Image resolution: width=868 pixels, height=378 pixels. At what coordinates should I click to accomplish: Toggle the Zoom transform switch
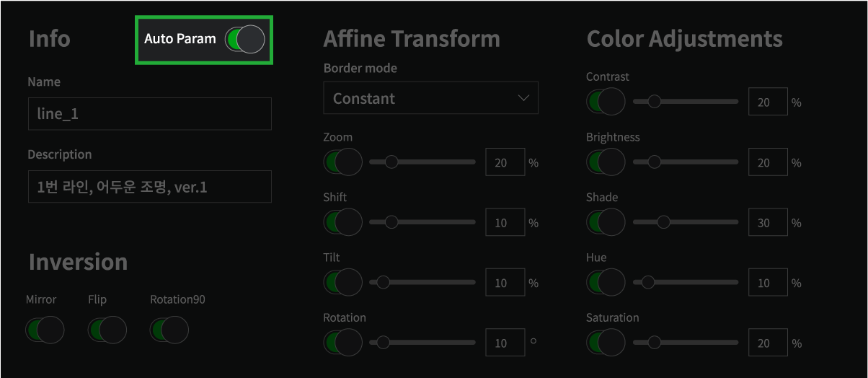tap(342, 162)
